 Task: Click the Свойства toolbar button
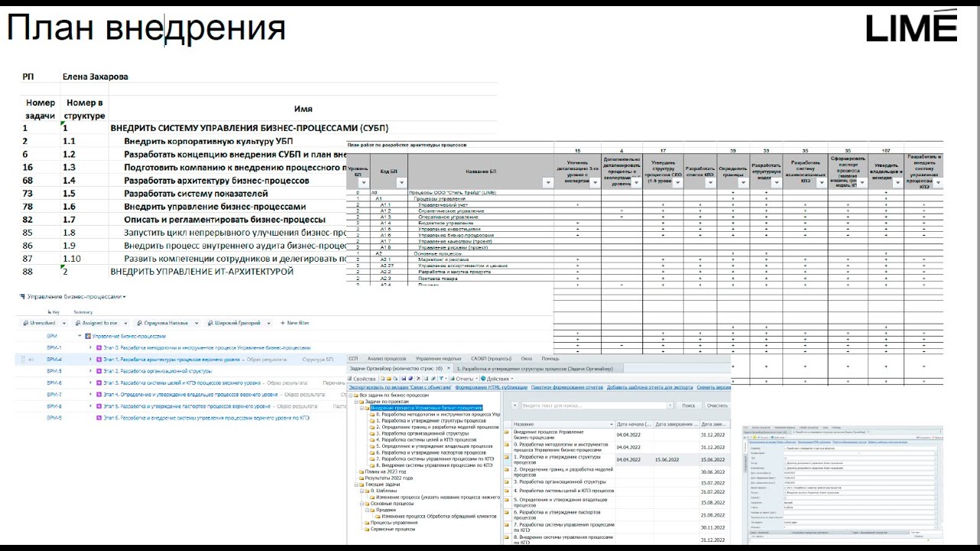[363, 378]
